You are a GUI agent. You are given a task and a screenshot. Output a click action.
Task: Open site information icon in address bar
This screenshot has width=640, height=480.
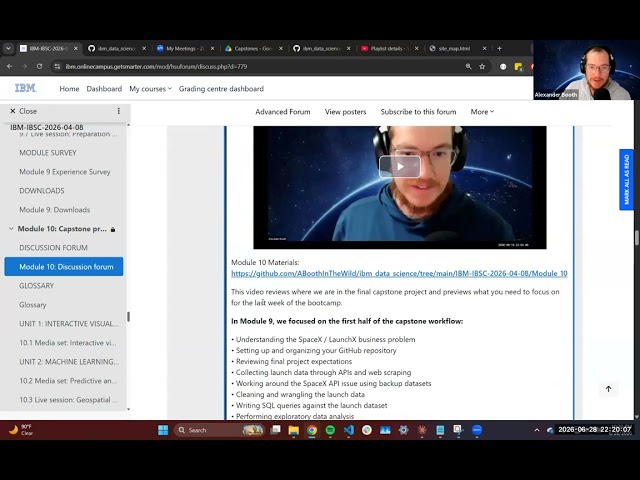tap(57, 66)
